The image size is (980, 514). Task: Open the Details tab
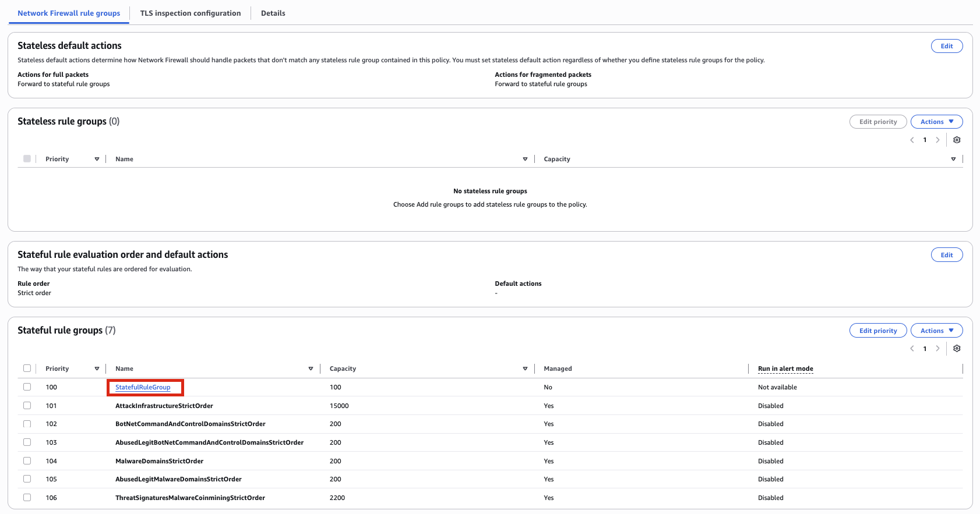click(273, 13)
